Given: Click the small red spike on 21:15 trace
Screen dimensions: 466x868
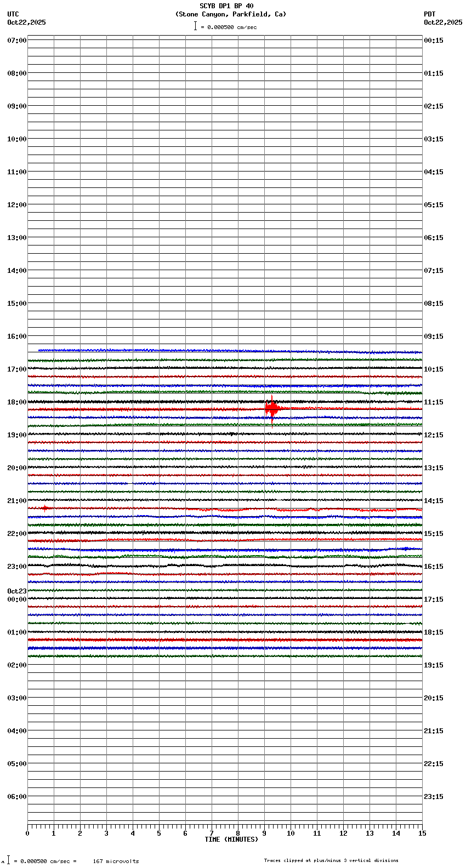Looking at the screenshot, I should point(46,509).
